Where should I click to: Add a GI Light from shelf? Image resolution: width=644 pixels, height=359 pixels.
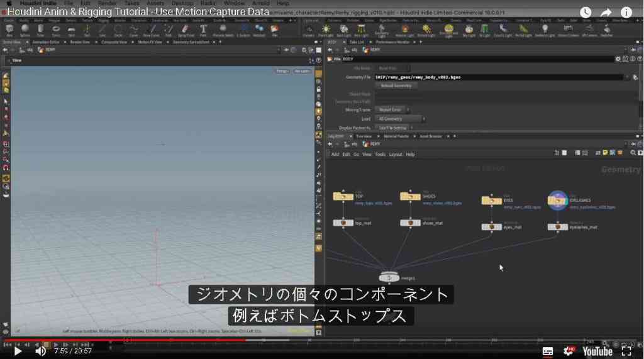pos(485,30)
